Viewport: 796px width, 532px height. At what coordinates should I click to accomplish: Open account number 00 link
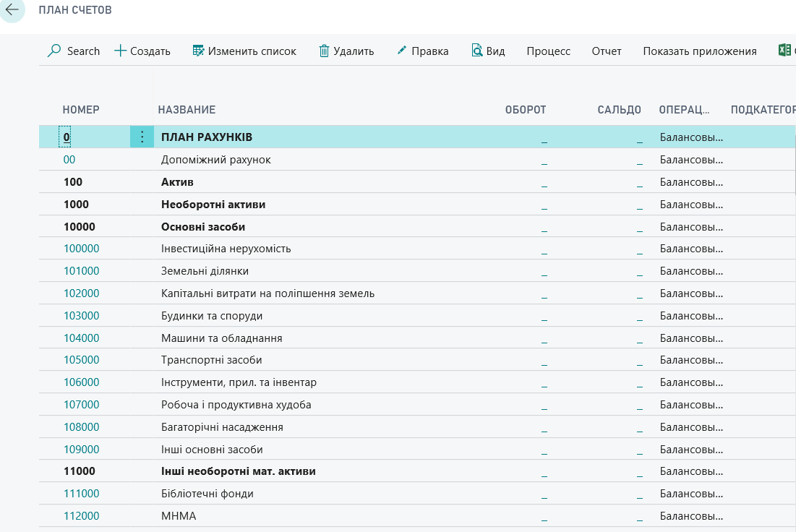coord(69,160)
